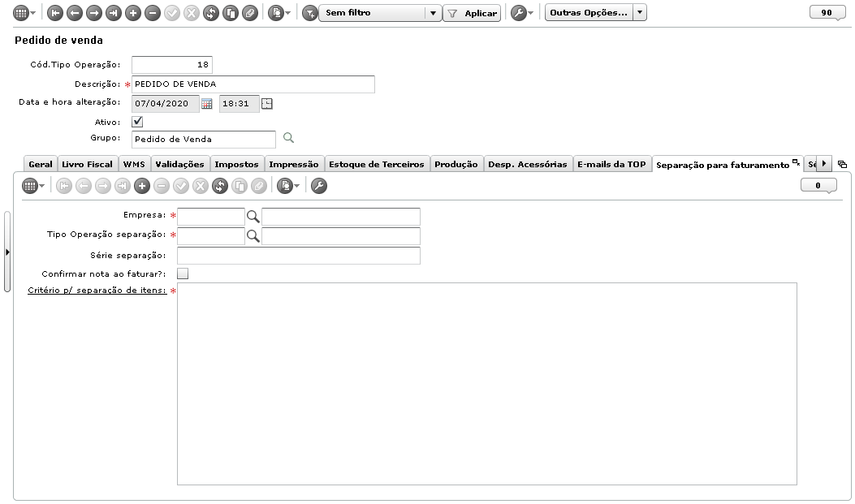Open main grid view mode dropdown
This screenshot has height=504, width=855.
coord(24,13)
